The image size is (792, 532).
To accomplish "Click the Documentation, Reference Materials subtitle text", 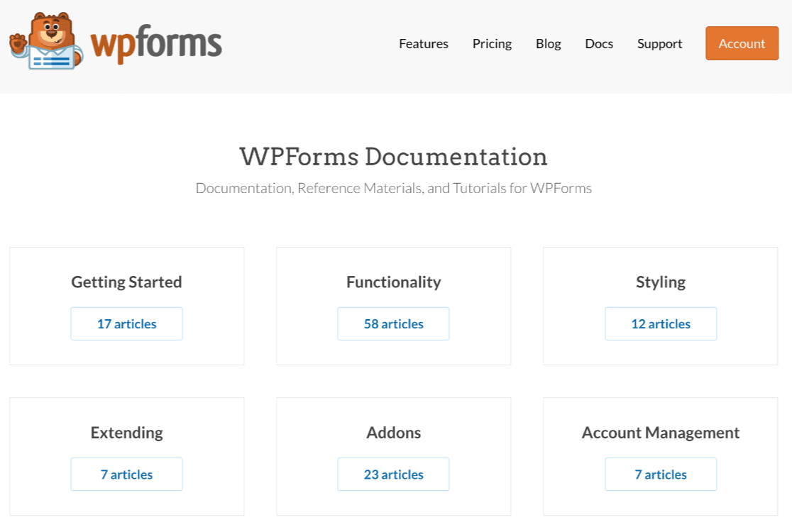I will pyautogui.click(x=393, y=188).
